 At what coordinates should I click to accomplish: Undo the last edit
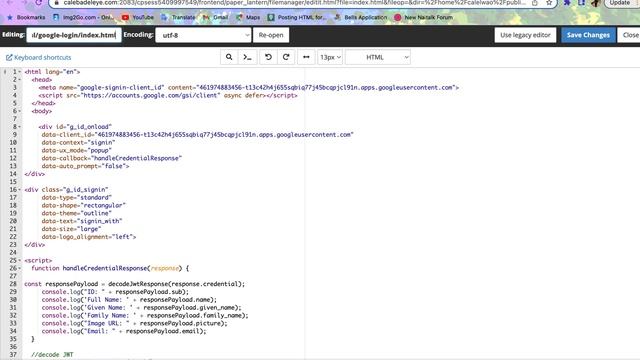pos(268,57)
